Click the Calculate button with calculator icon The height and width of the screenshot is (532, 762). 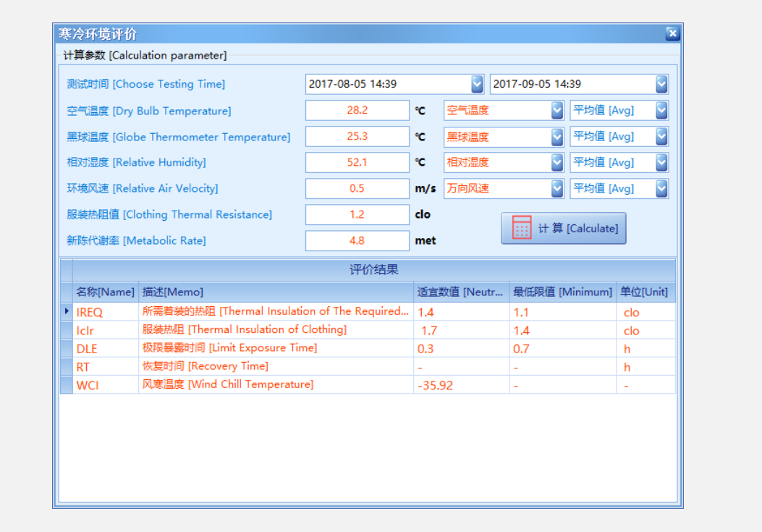pyautogui.click(x=563, y=229)
